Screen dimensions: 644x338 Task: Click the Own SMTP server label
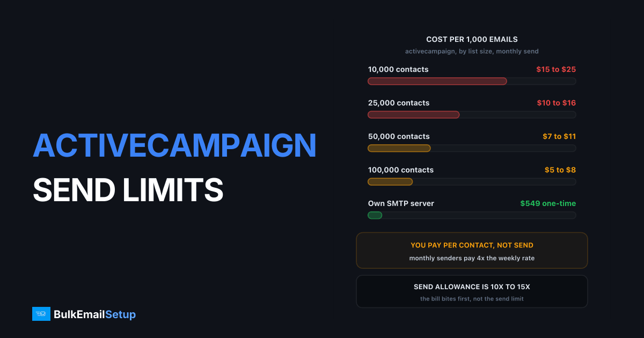click(x=401, y=203)
